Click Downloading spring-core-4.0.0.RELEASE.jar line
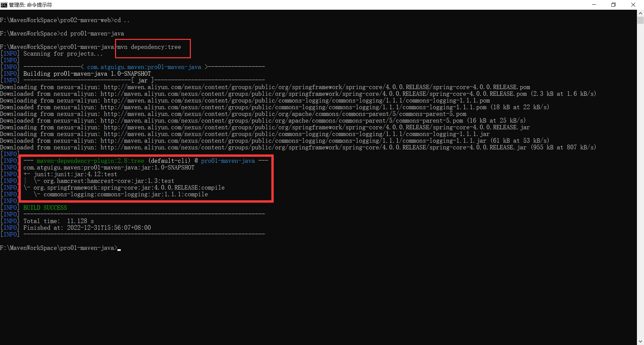Screen dimensions: 644x345 pyautogui.click(x=265, y=127)
